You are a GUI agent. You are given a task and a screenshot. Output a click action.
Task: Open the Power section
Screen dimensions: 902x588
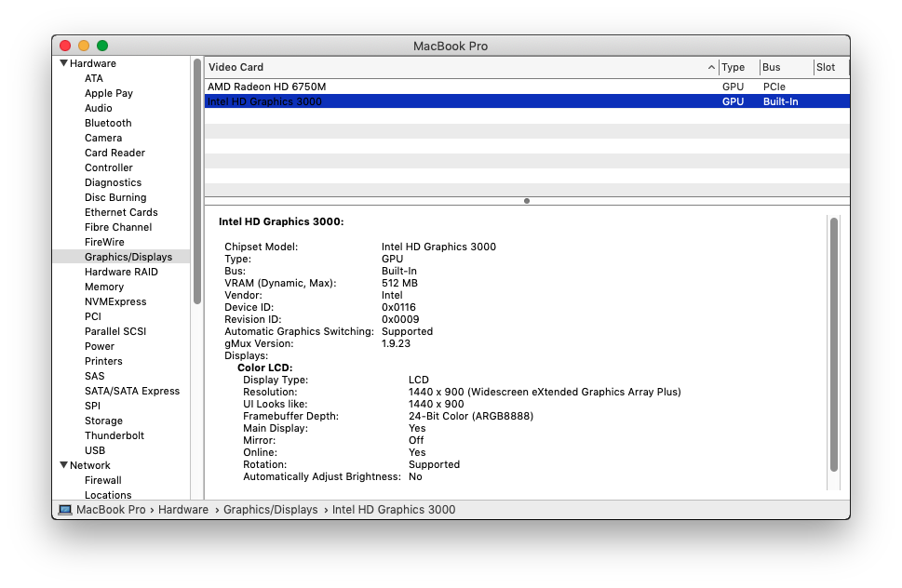100,347
